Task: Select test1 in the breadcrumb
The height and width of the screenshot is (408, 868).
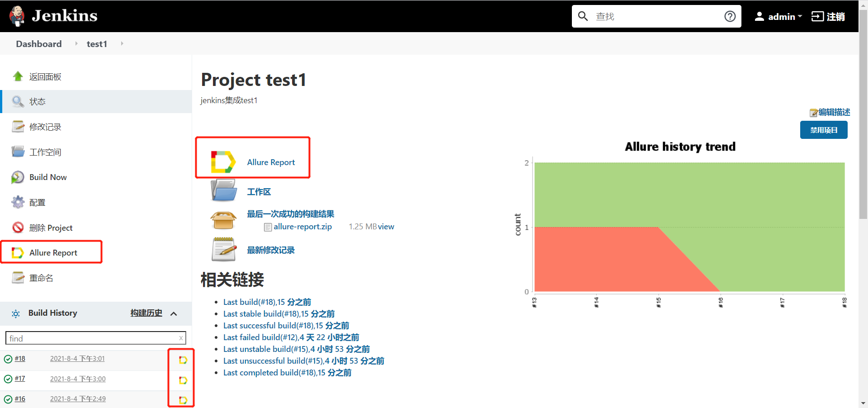Action: (97, 44)
